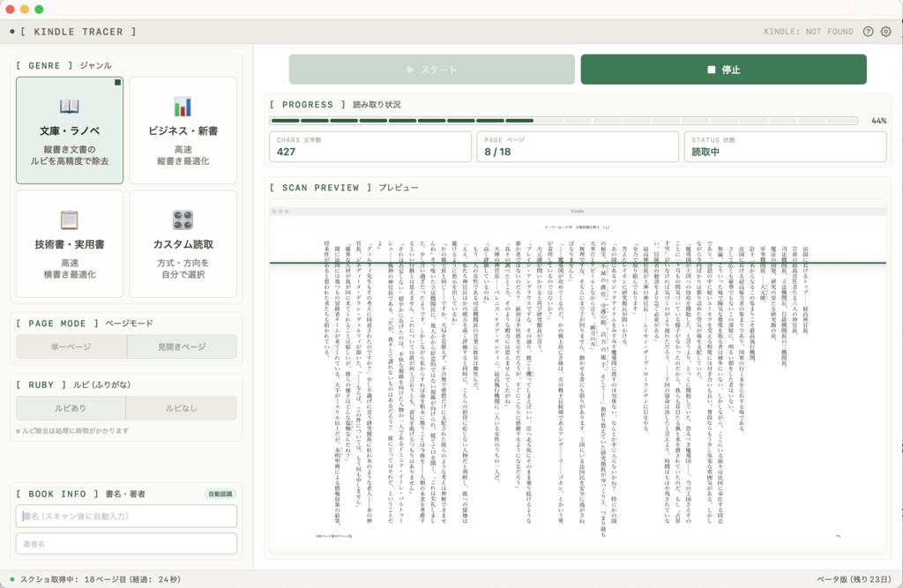The height and width of the screenshot is (588, 903).
Task: Choose the ルビなし ruby option
Action: [182, 408]
